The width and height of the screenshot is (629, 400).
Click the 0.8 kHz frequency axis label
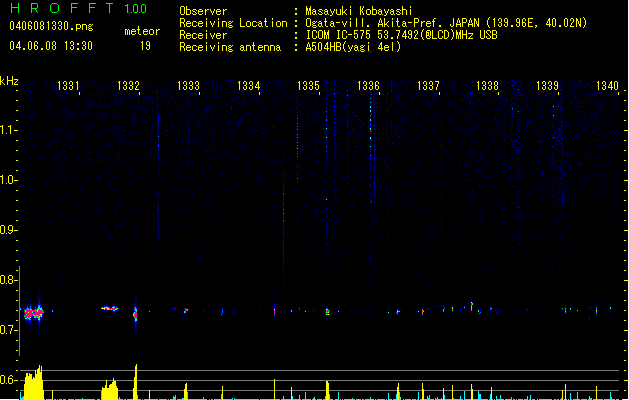click(8, 280)
